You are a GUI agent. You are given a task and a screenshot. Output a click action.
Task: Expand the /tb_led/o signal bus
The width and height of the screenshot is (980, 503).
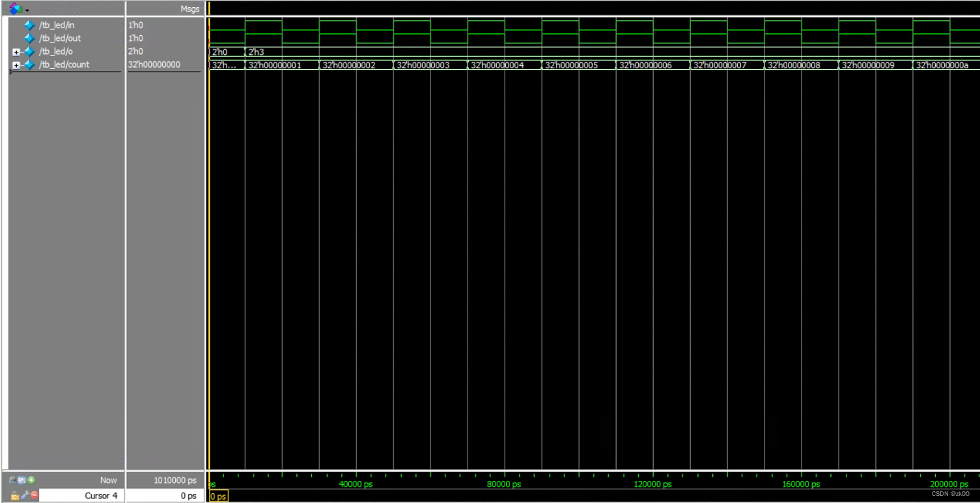click(16, 52)
